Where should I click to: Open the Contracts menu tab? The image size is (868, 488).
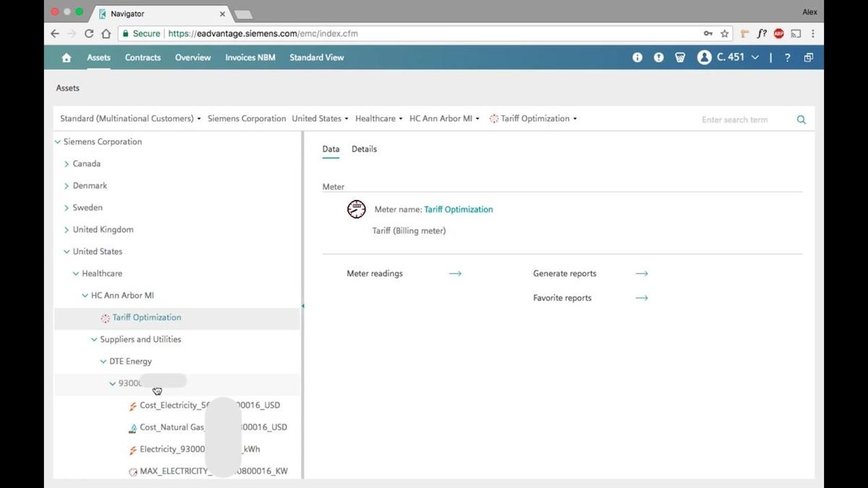pyautogui.click(x=143, y=57)
